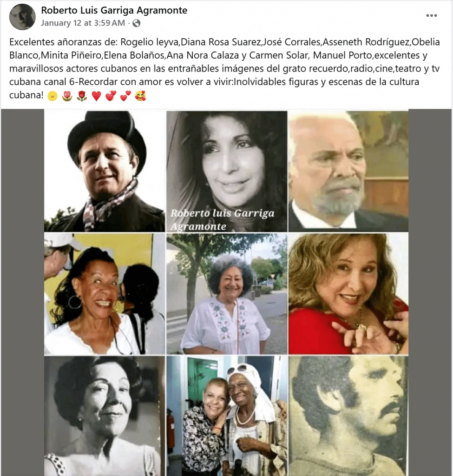
Task: Open the photo of man in top hat
Action: (x=105, y=171)
